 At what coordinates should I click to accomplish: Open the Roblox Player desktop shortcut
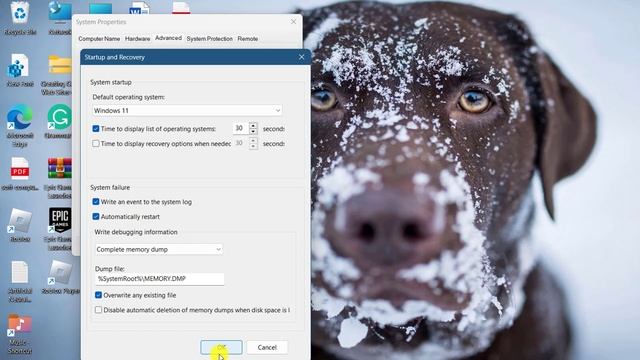pyautogui.click(x=60, y=278)
